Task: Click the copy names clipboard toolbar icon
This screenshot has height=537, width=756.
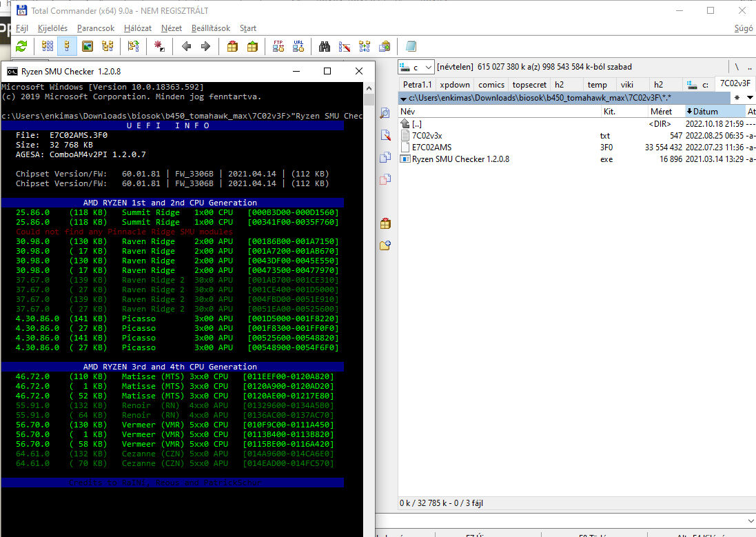Action: (385, 46)
